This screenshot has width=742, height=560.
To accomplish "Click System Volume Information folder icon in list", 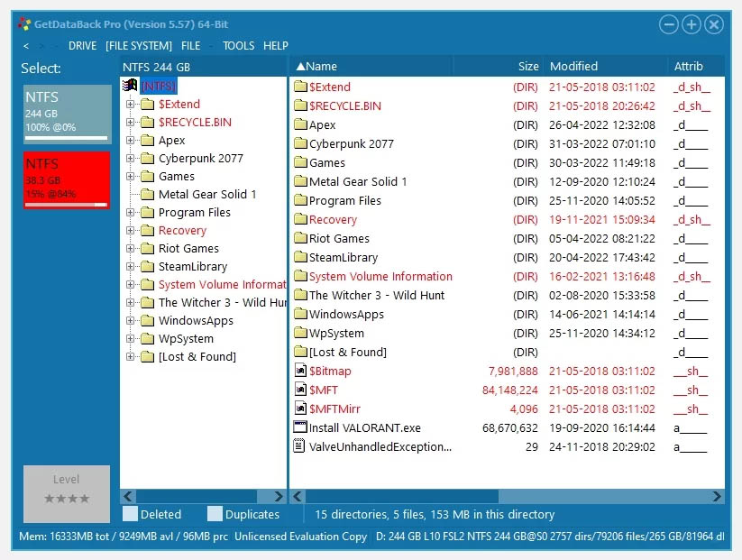I will coord(300,276).
